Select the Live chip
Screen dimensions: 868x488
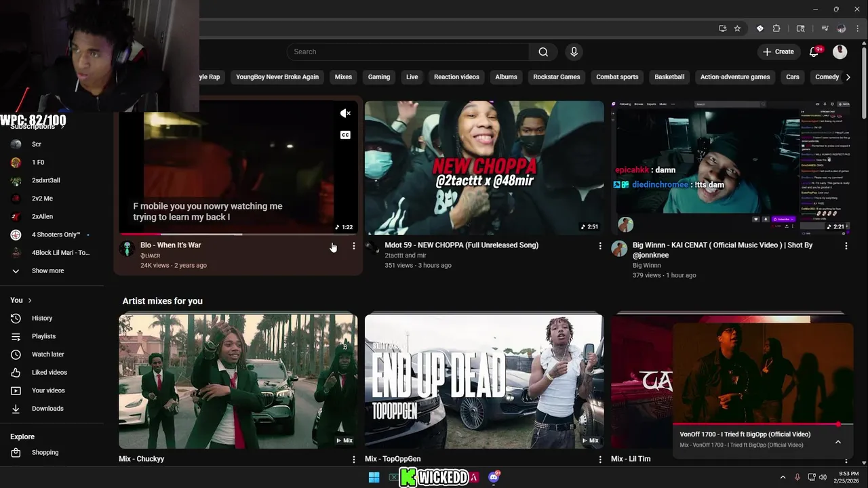click(x=412, y=77)
